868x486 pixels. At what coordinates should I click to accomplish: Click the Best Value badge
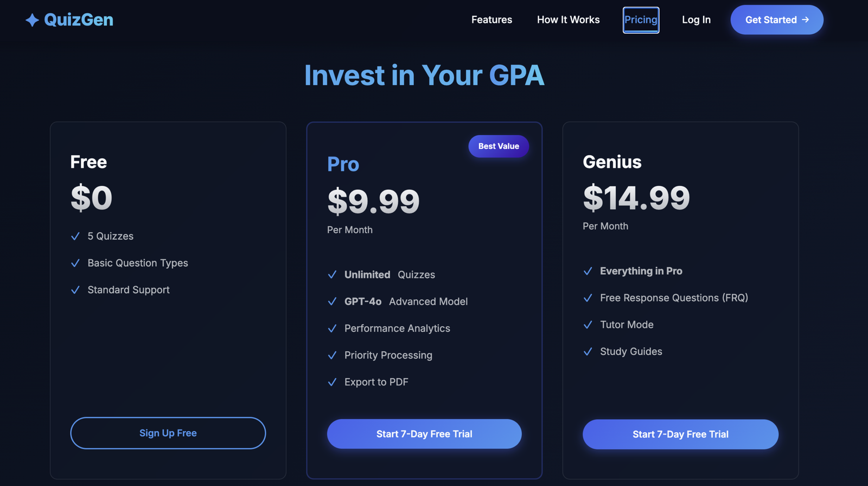(x=499, y=146)
